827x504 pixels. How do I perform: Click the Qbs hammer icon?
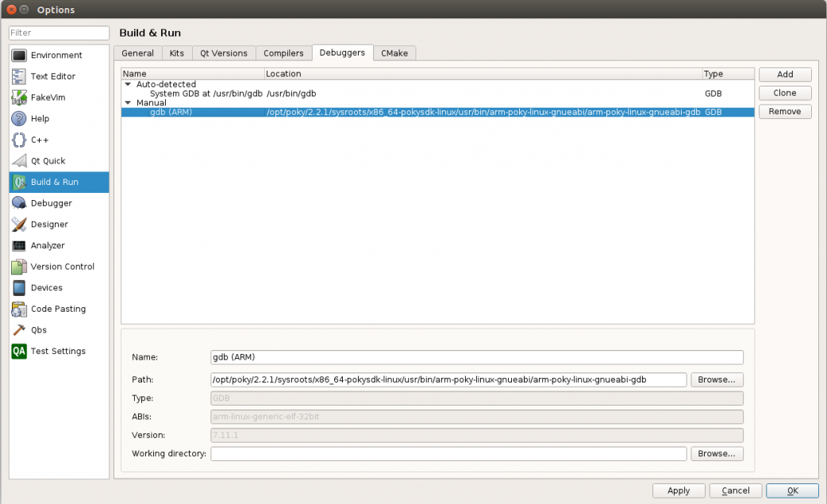pos(19,330)
